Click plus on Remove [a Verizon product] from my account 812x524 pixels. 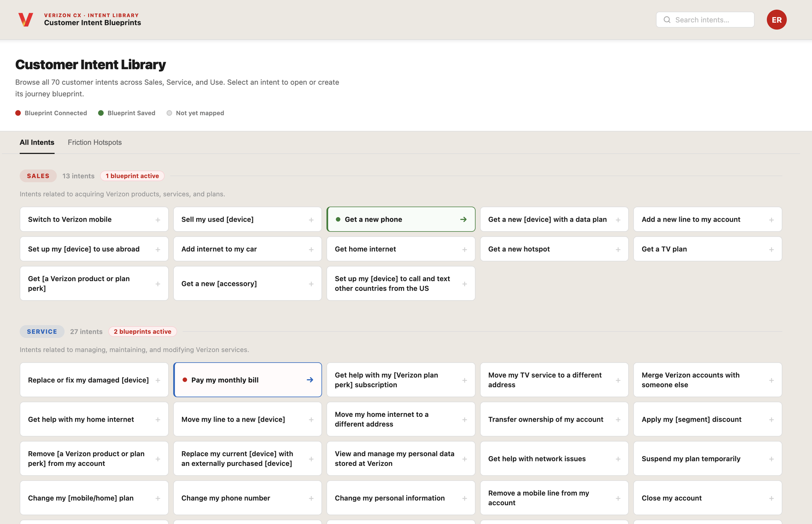click(x=158, y=459)
